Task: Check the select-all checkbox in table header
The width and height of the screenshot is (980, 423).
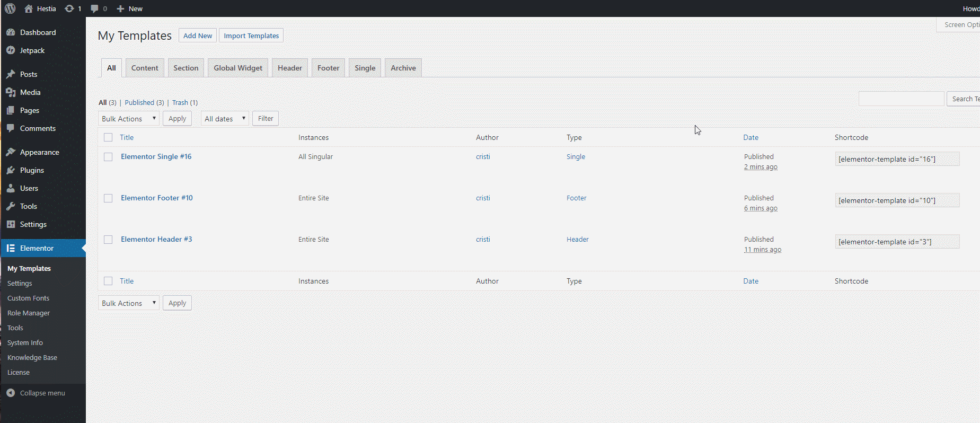Action: [108, 137]
